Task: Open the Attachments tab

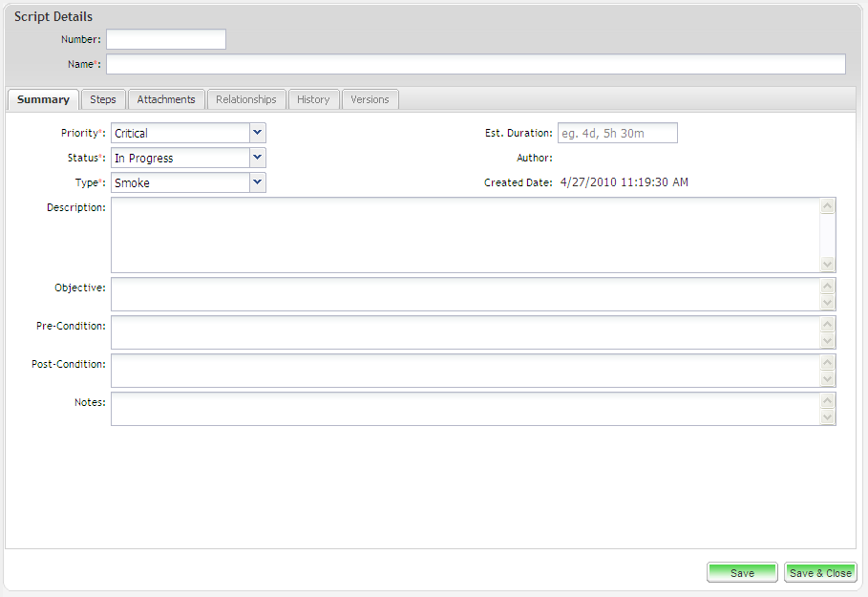Action: click(x=166, y=99)
